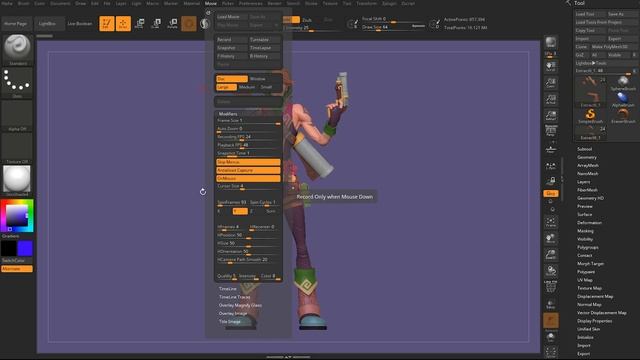Open the Standard brush thumbnail
640x360 pixels.
coord(17,50)
